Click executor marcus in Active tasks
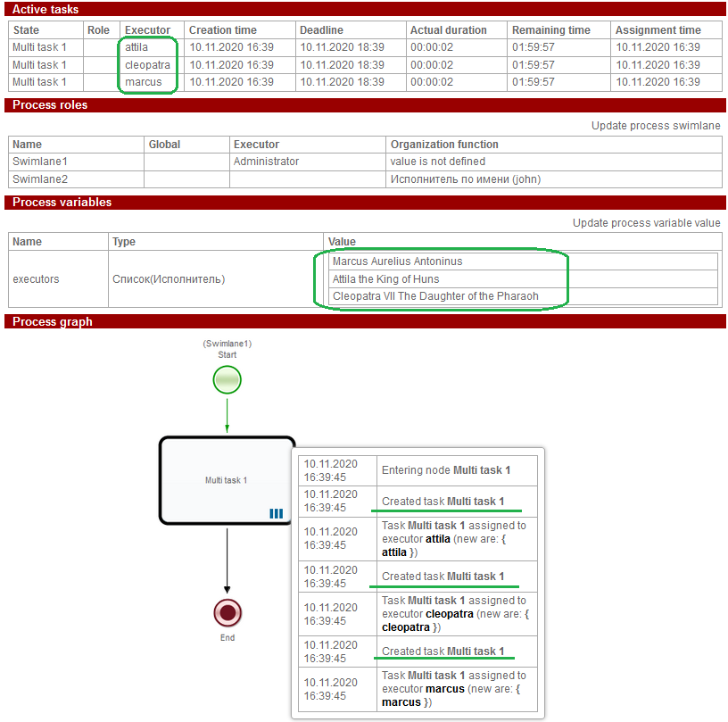Viewport: 728px width, 722px height. 144,82
